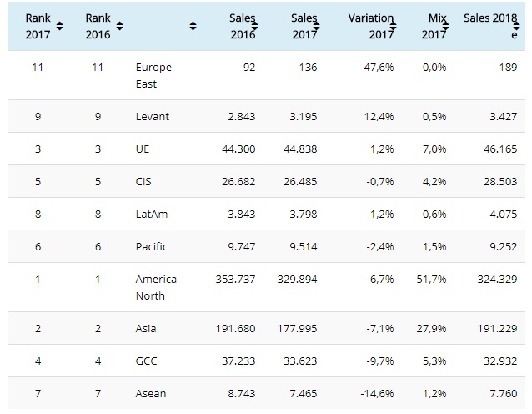Select Europe East variation 47,6% cell
Viewport: 532px width, 414px height.
point(378,67)
